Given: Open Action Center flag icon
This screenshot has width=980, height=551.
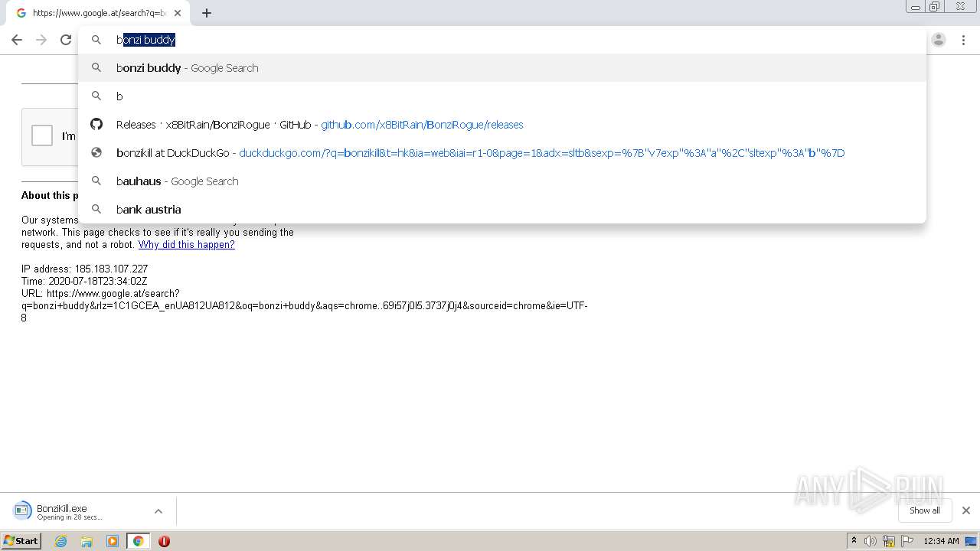Looking at the screenshot, I should pyautogui.click(x=907, y=541).
